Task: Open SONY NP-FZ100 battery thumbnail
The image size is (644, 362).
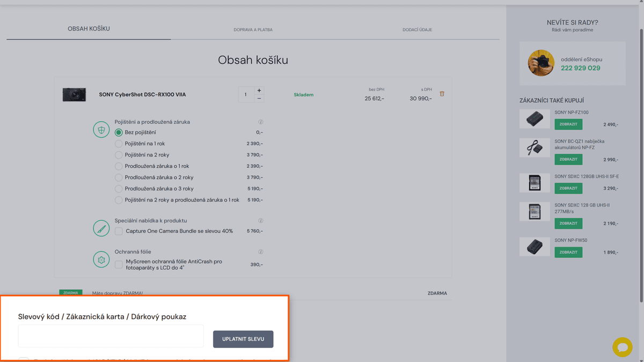Action: point(535,119)
